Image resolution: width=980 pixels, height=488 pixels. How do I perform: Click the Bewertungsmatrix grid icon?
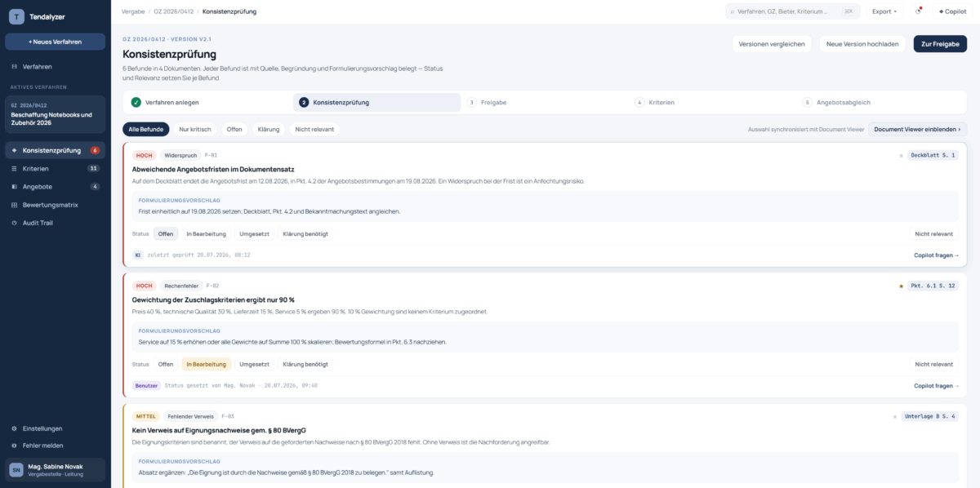(x=15, y=204)
